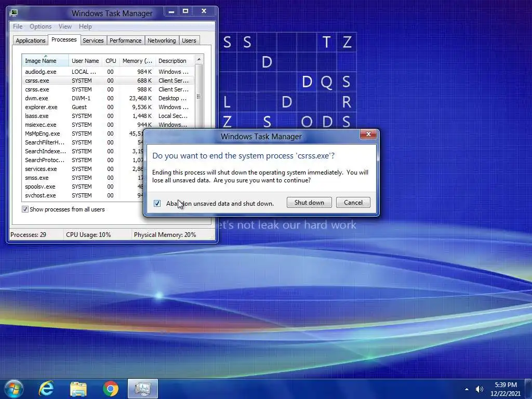Open the File menu

point(18,26)
